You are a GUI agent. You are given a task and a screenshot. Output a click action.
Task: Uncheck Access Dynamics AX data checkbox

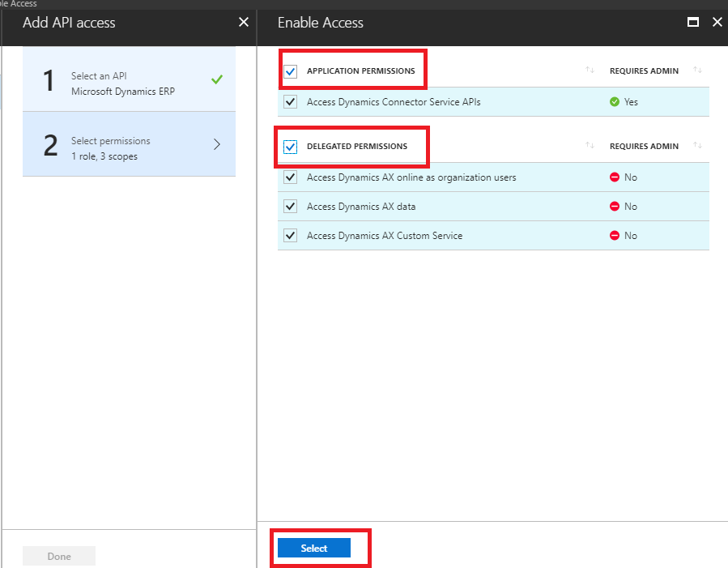[291, 207]
